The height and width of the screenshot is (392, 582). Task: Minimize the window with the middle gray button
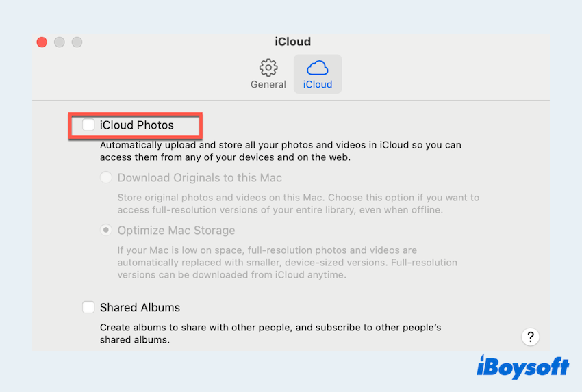pyautogui.click(x=60, y=42)
